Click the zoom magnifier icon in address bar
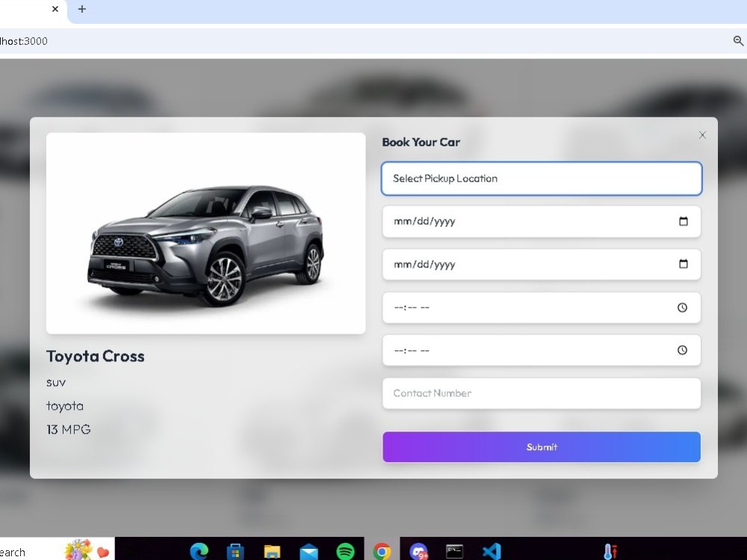 738,41
